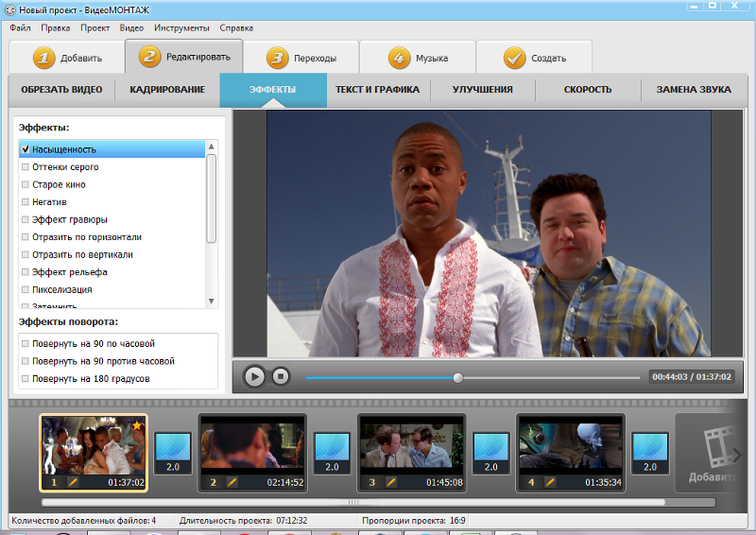Play the video preview
The image size is (756, 535).
254,376
